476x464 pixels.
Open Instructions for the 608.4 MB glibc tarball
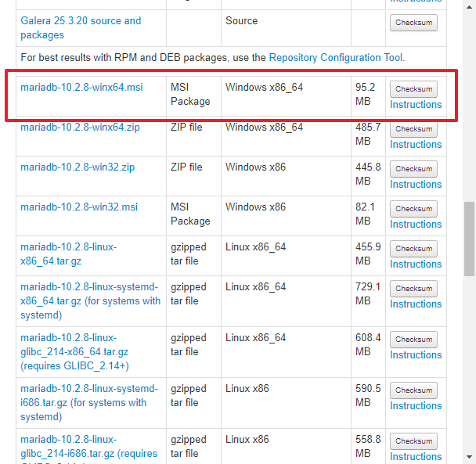(416, 354)
